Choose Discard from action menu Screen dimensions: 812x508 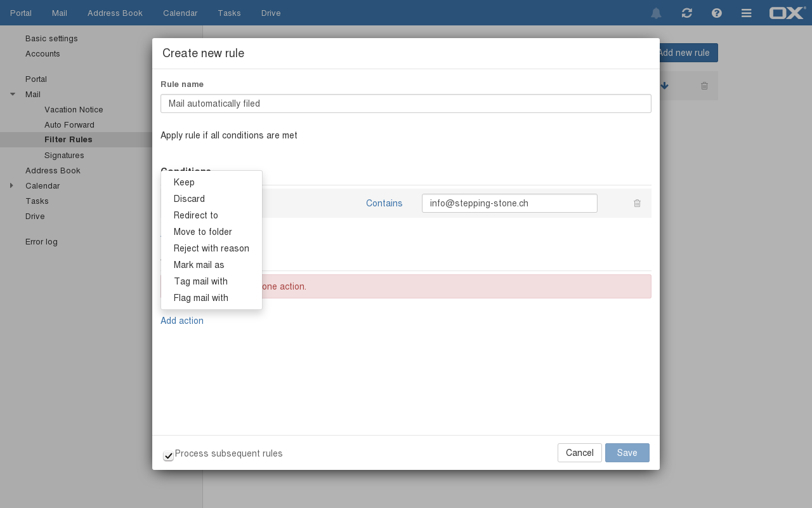tap(189, 199)
